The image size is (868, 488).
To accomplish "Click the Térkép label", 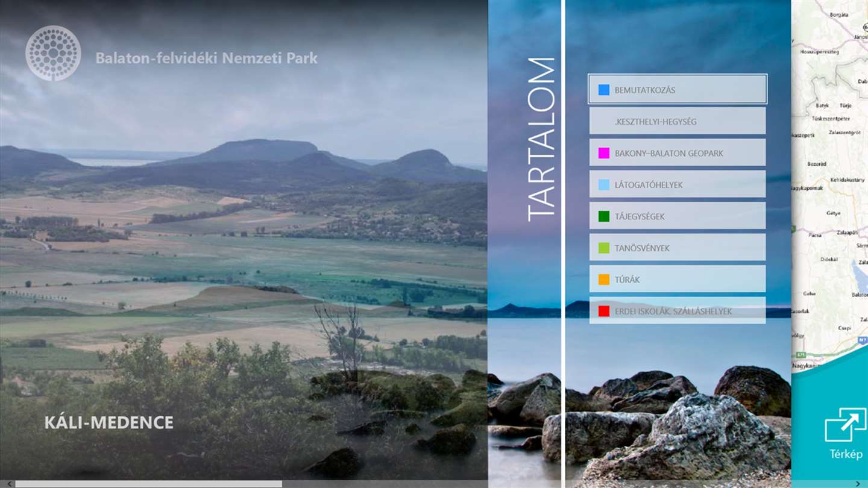I will tap(846, 454).
